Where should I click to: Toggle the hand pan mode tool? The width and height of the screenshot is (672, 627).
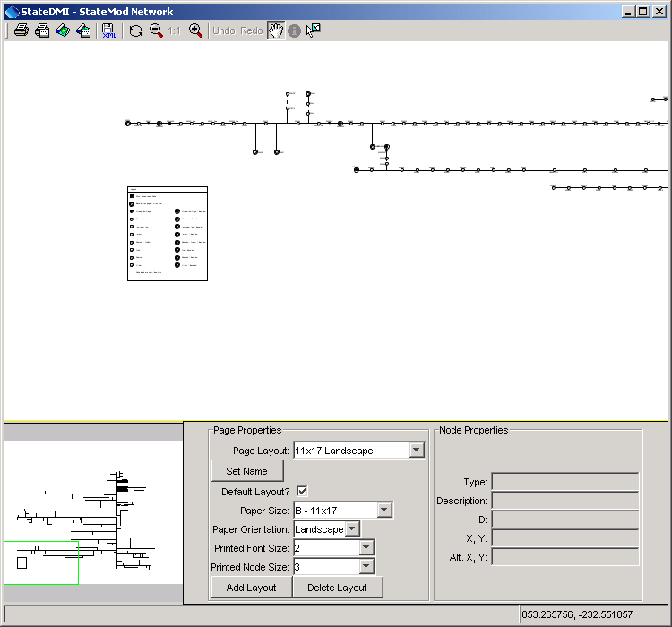(276, 30)
